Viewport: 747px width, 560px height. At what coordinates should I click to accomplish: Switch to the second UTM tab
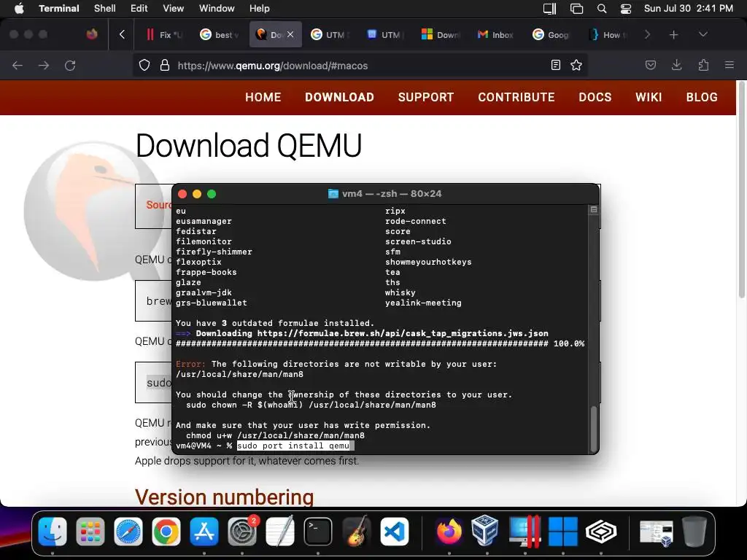[386, 34]
